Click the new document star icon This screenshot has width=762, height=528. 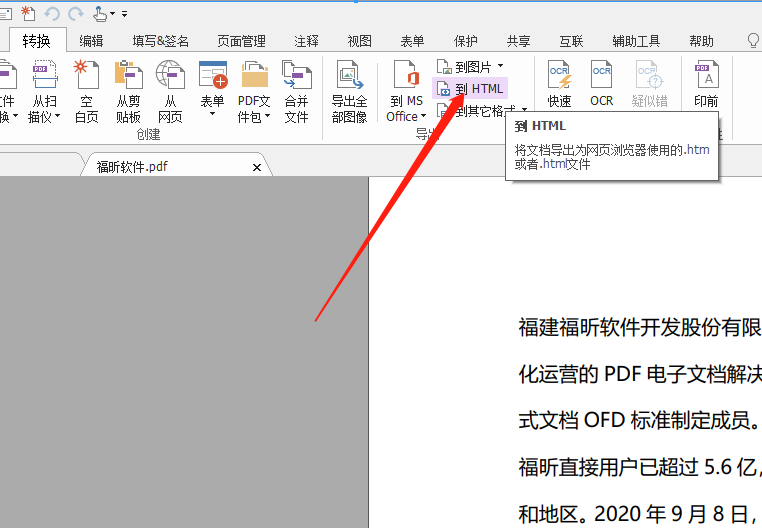[28, 13]
